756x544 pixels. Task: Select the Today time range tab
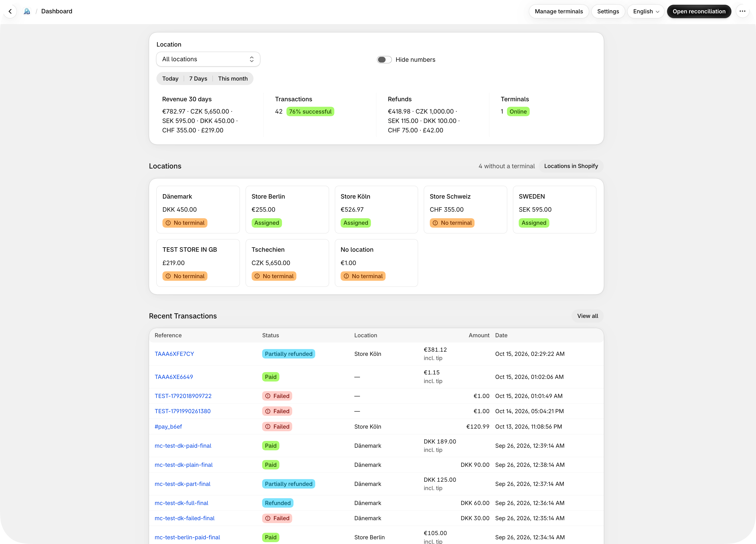point(170,79)
